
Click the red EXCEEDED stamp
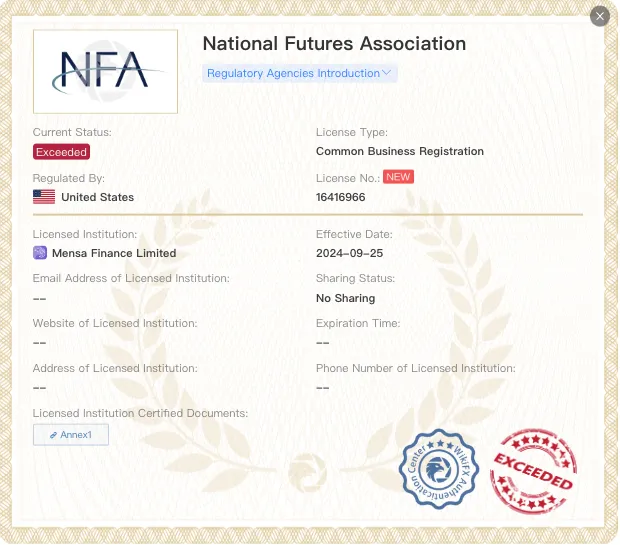tap(533, 471)
